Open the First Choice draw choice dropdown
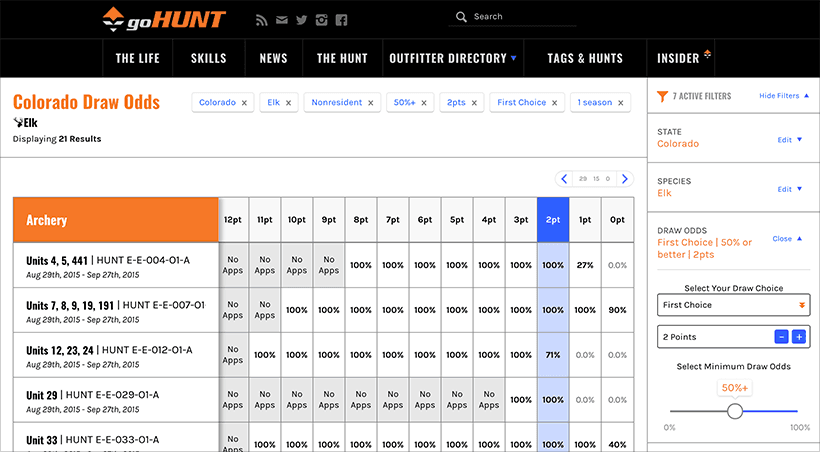Screen dimensions: 820x452 coord(734,305)
